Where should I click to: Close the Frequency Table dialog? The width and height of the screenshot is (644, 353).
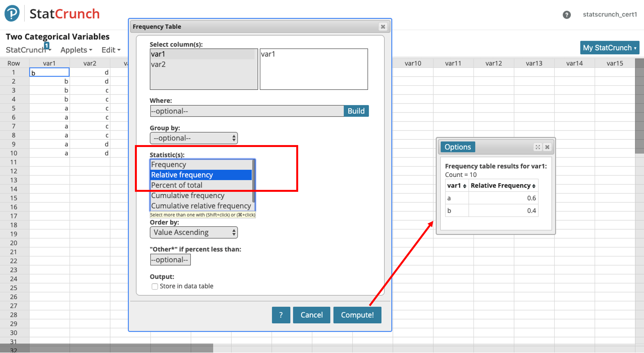[x=383, y=27]
